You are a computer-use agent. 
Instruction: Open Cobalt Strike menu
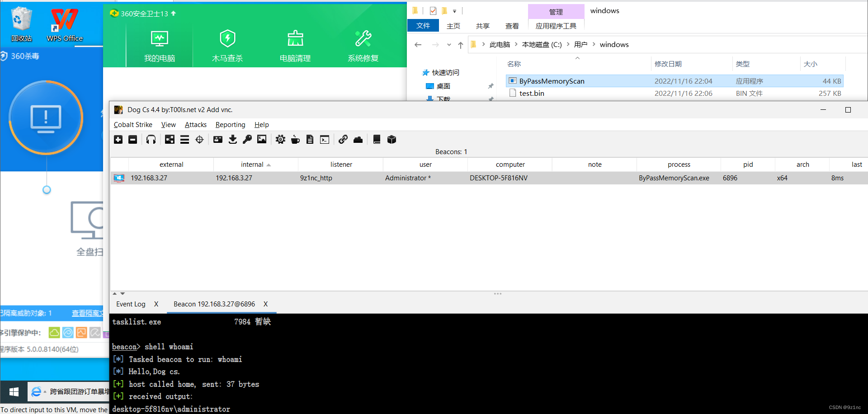tap(133, 125)
